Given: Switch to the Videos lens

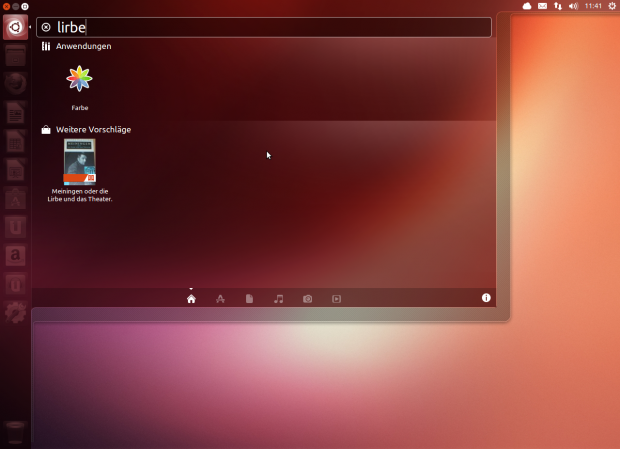Looking at the screenshot, I should pyautogui.click(x=336, y=299).
